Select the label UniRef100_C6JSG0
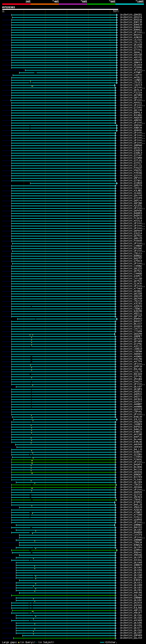Image resolution: width=146 pixels, height=644 pixels. (x=131, y=40)
